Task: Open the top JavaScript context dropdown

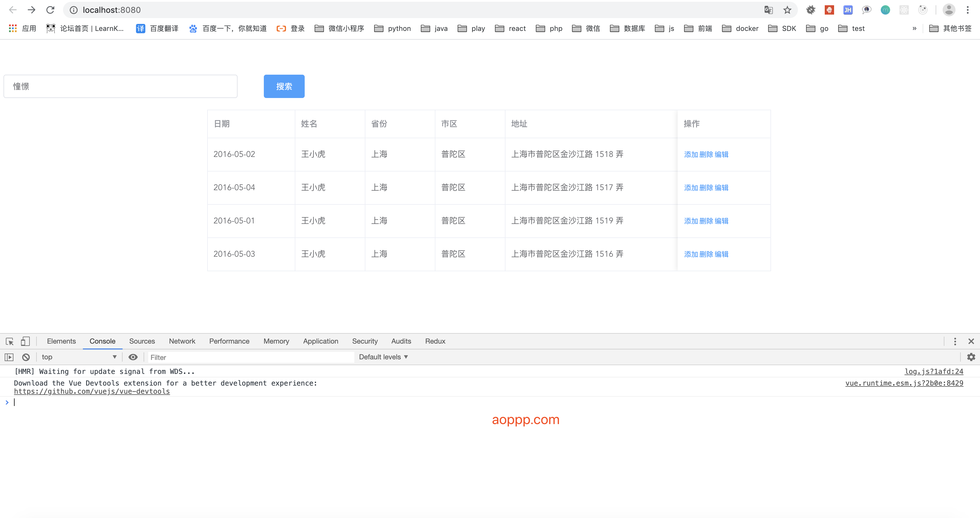Action: tap(79, 357)
